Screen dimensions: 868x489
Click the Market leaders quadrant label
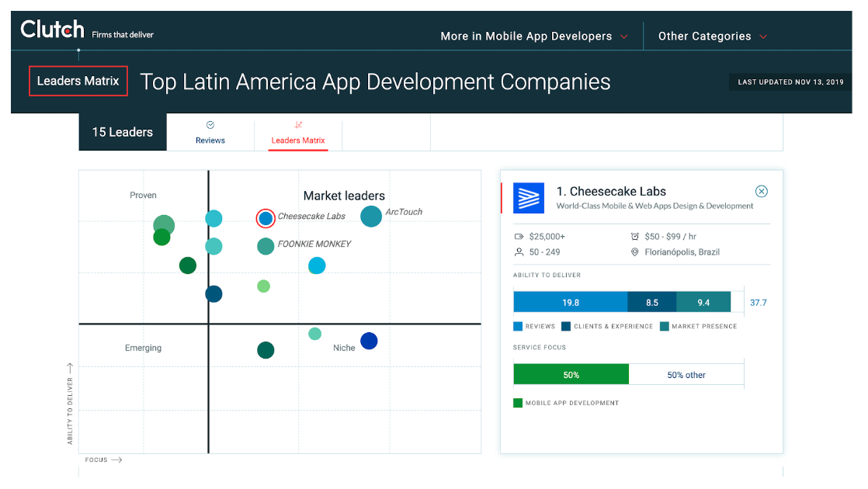pyautogui.click(x=344, y=196)
